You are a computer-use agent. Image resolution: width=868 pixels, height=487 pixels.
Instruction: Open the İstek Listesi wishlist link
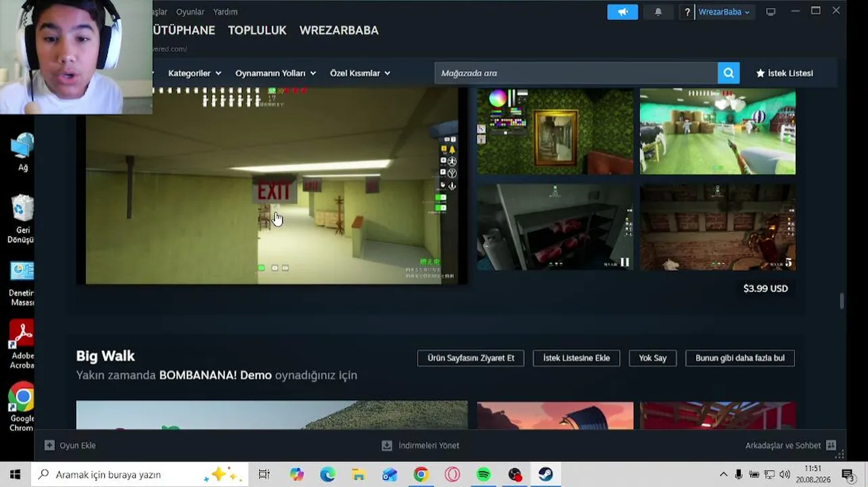coord(784,73)
